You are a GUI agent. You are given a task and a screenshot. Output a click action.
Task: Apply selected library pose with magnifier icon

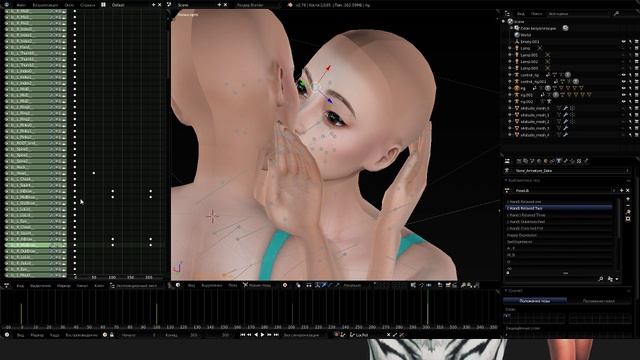[x=628, y=212]
